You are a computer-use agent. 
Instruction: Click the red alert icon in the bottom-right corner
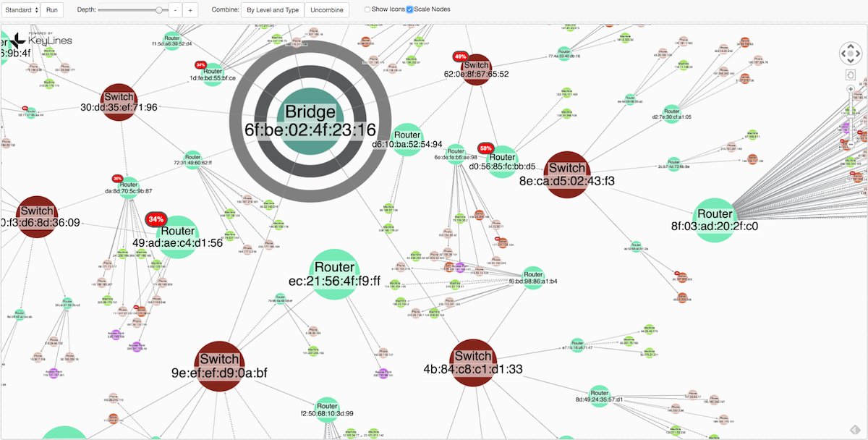tap(855, 430)
